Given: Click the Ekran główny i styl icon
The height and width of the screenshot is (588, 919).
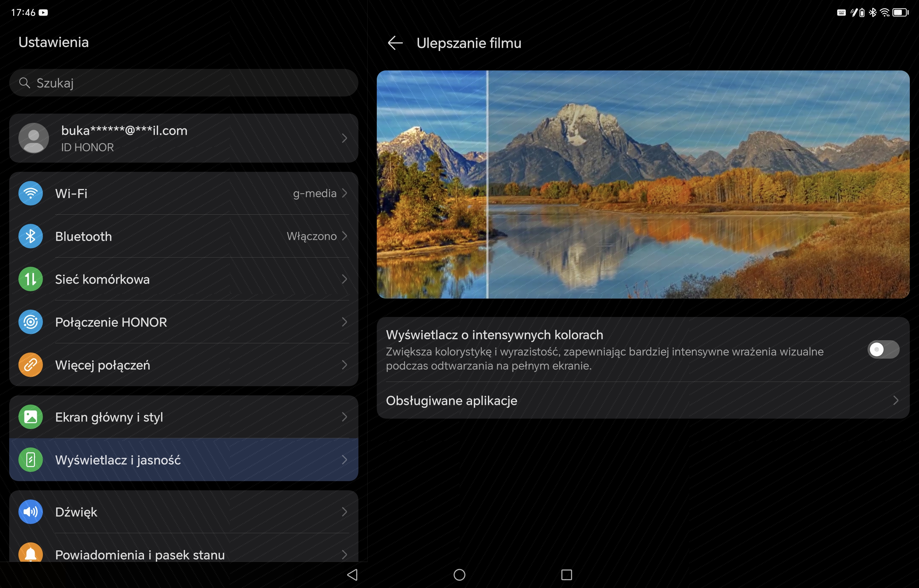Looking at the screenshot, I should point(31,417).
